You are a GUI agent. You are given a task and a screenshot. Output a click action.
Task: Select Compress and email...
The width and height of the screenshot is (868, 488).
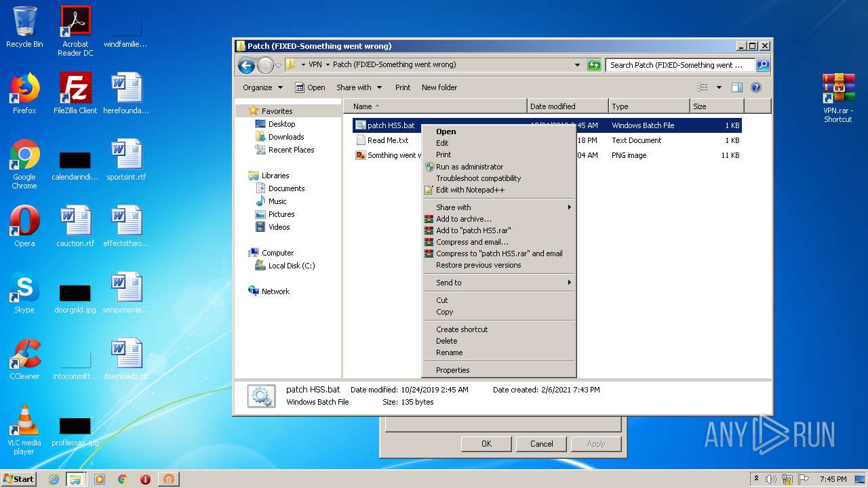pos(498,242)
